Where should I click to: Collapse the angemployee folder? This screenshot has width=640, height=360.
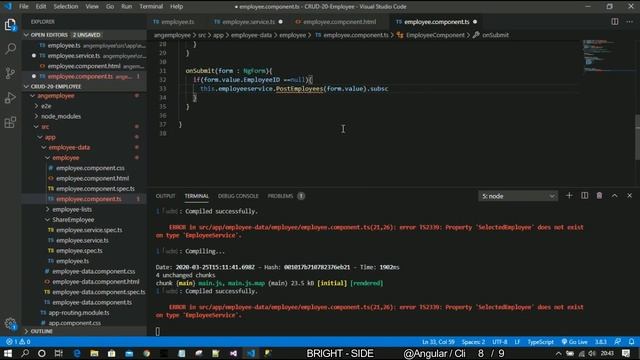click(56, 96)
